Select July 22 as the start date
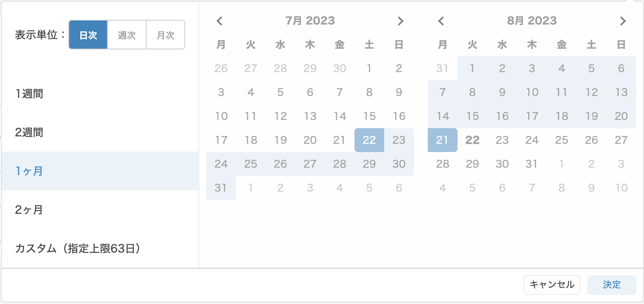This screenshot has height=304, width=644. coord(369,140)
